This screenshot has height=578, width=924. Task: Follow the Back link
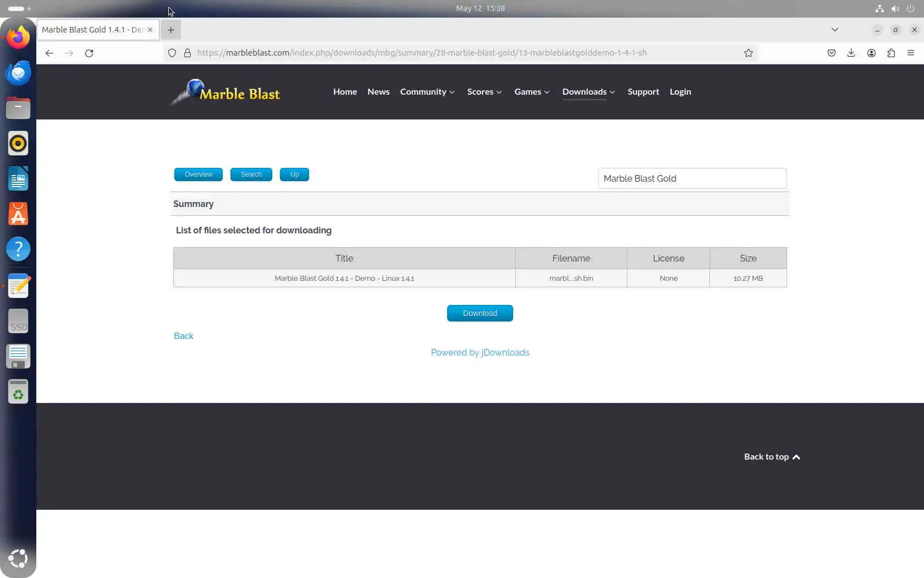click(x=184, y=336)
